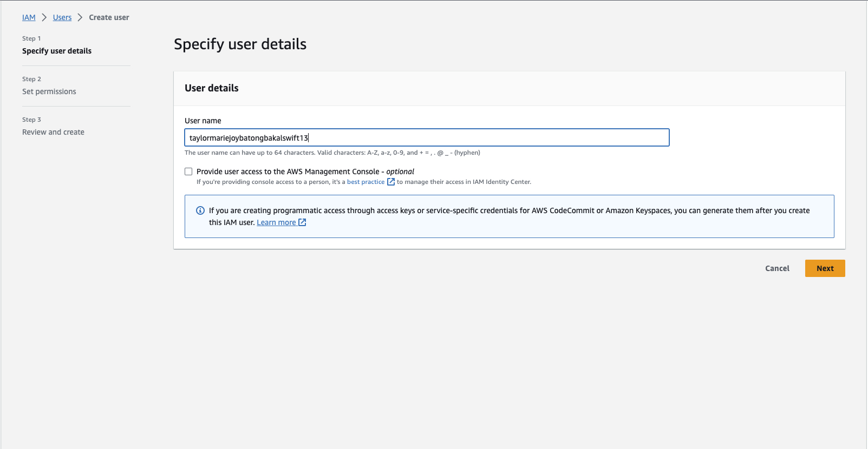Open the IAM breadcrumb link
The height and width of the screenshot is (449, 868).
tap(29, 17)
